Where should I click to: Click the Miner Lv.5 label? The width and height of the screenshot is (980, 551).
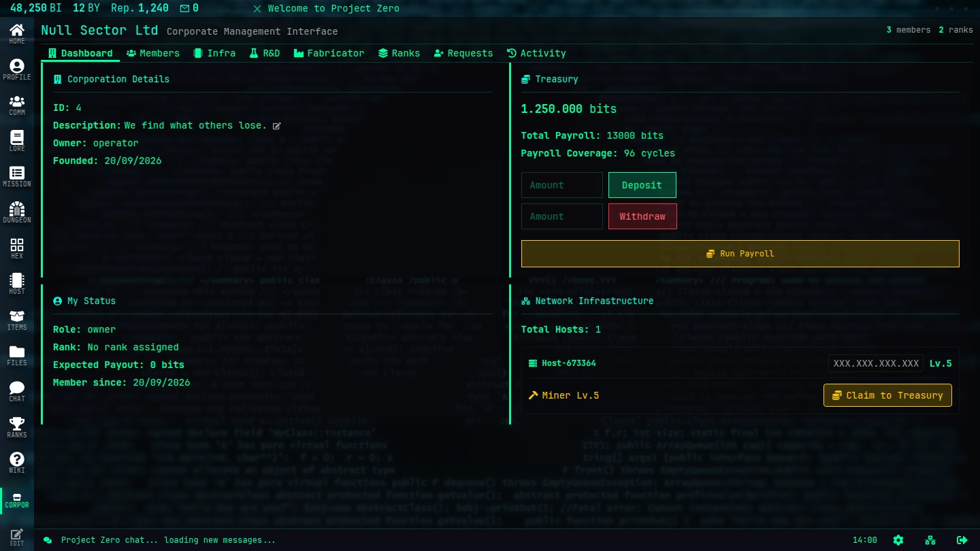563,395
